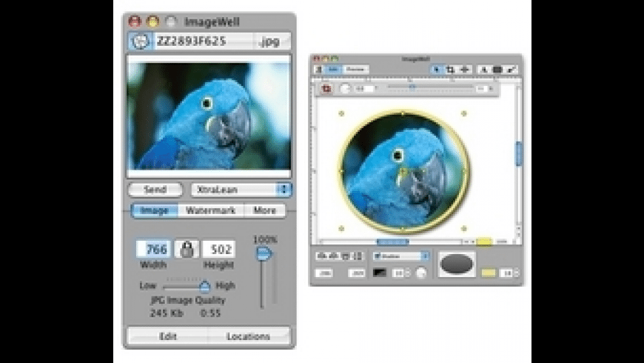The image size is (644, 363).
Task: Click the Send button
Action: tap(155, 190)
